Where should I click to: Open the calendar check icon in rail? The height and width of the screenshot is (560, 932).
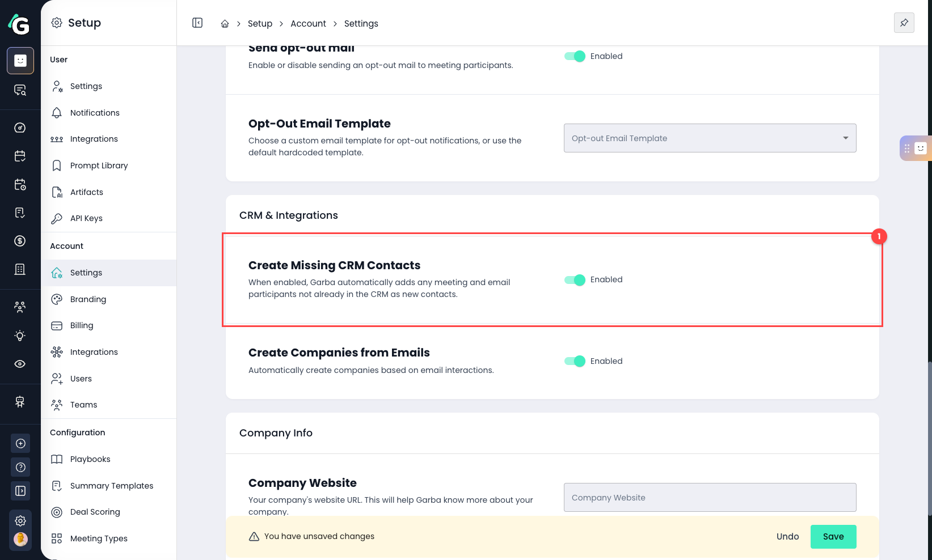[20, 156]
